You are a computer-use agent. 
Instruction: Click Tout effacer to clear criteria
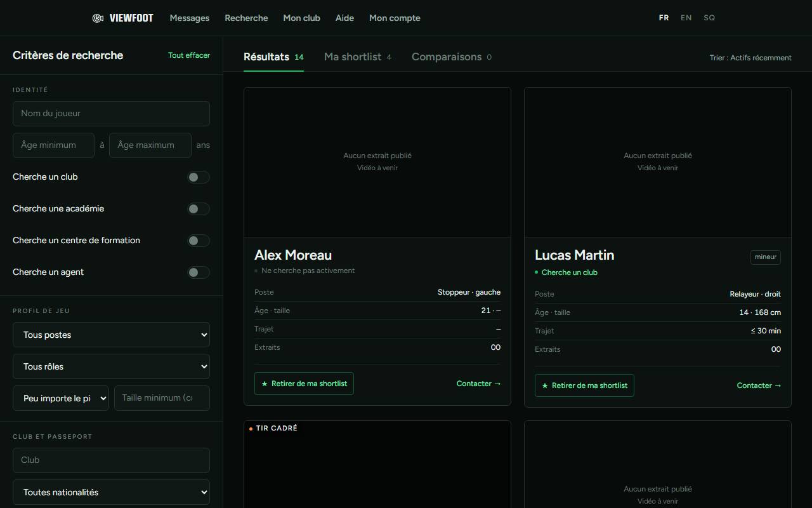click(189, 55)
